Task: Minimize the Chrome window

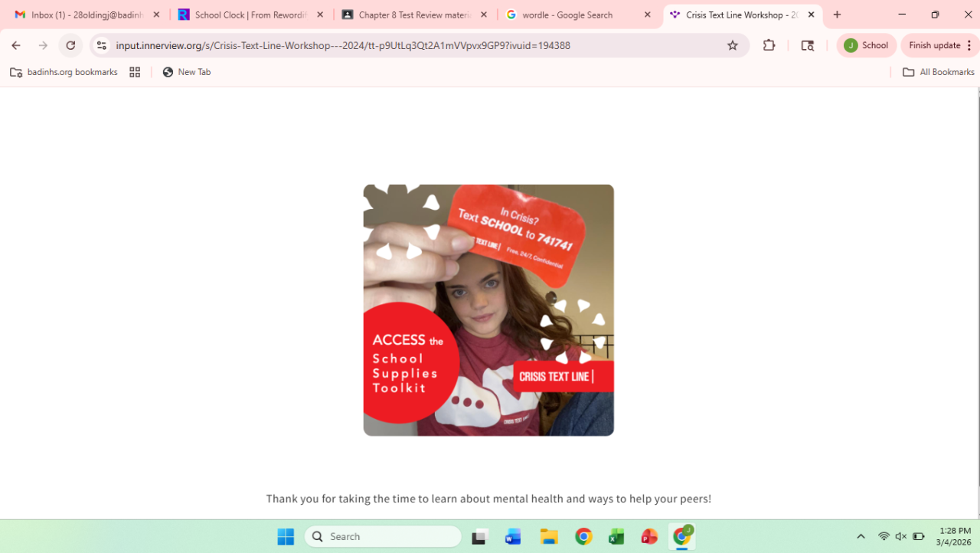Action: coord(902,15)
